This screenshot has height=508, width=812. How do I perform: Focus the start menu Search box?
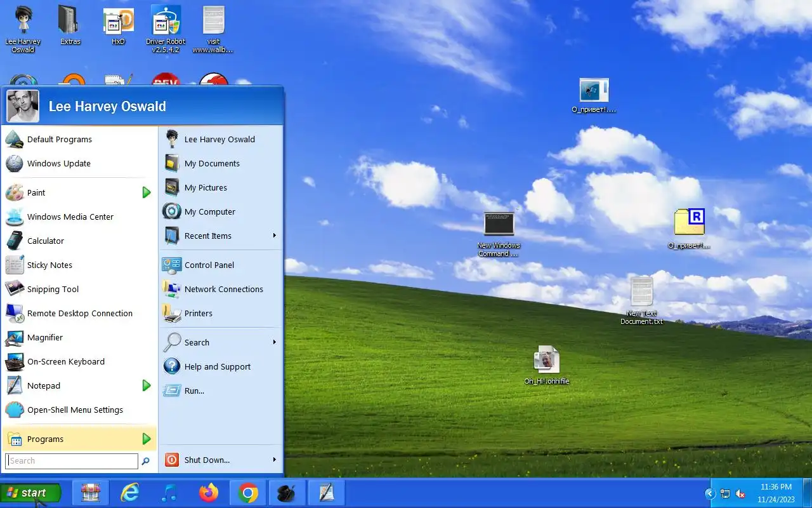(72, 461)
